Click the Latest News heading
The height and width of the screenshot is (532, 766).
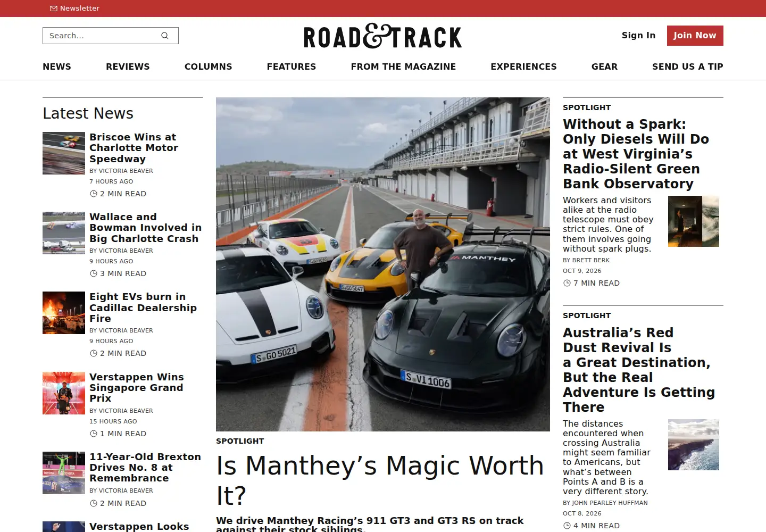(88, 113)
